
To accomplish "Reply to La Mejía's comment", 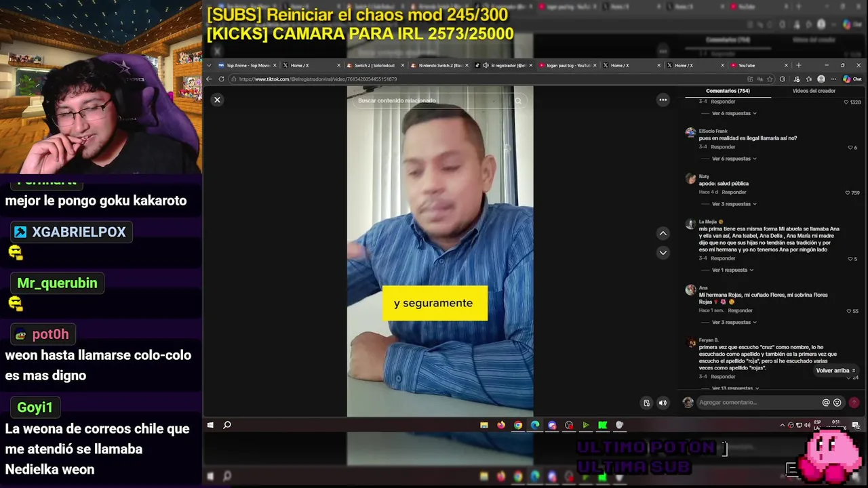I will pyautogui.click(x=723, y=258).
